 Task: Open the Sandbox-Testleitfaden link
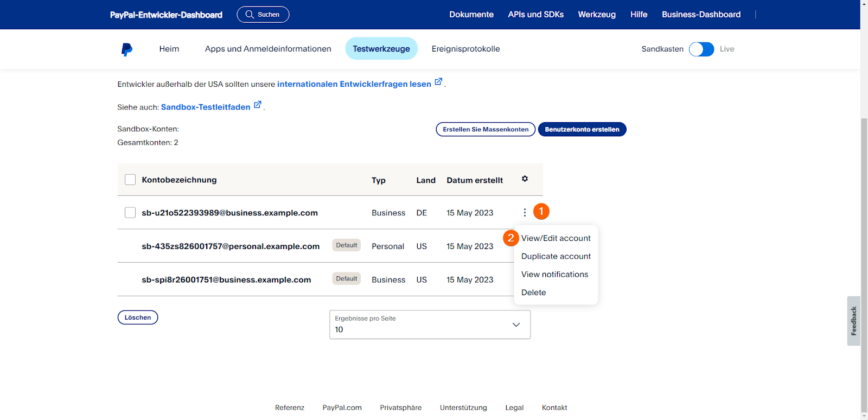(206, 107)
